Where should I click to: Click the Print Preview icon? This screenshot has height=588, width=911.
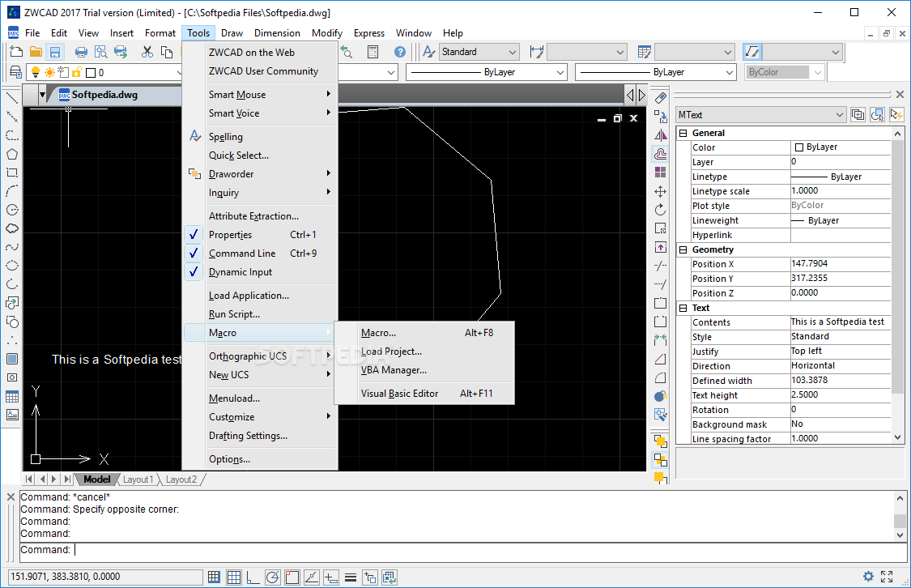(100, 52)
